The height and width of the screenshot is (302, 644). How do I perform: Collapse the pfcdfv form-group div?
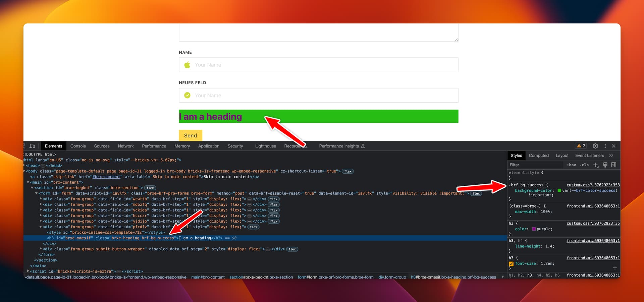(41, 227)
